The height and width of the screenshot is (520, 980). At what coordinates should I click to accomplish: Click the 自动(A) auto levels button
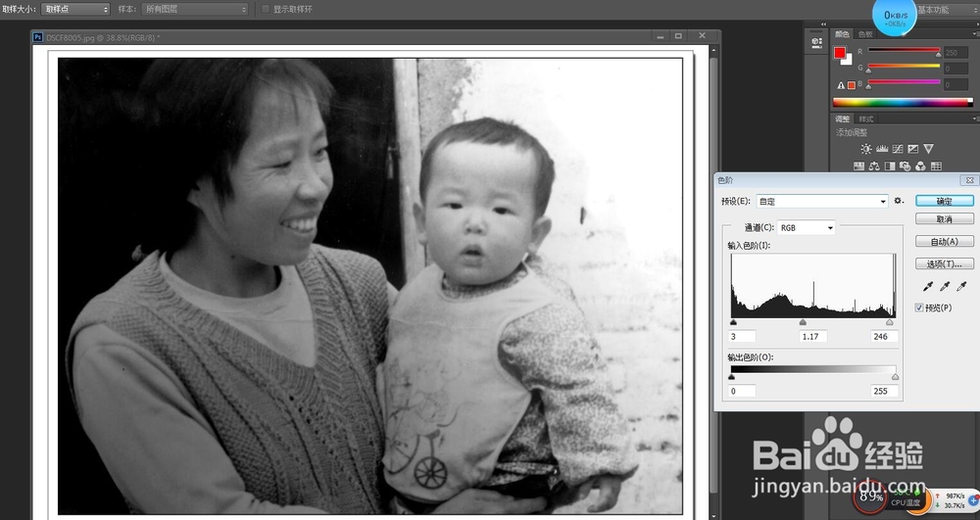945,241
